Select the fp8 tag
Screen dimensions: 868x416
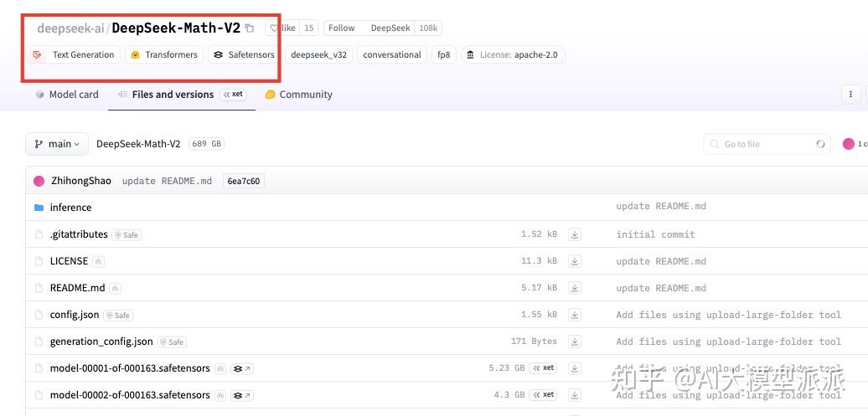pos(444,54)
